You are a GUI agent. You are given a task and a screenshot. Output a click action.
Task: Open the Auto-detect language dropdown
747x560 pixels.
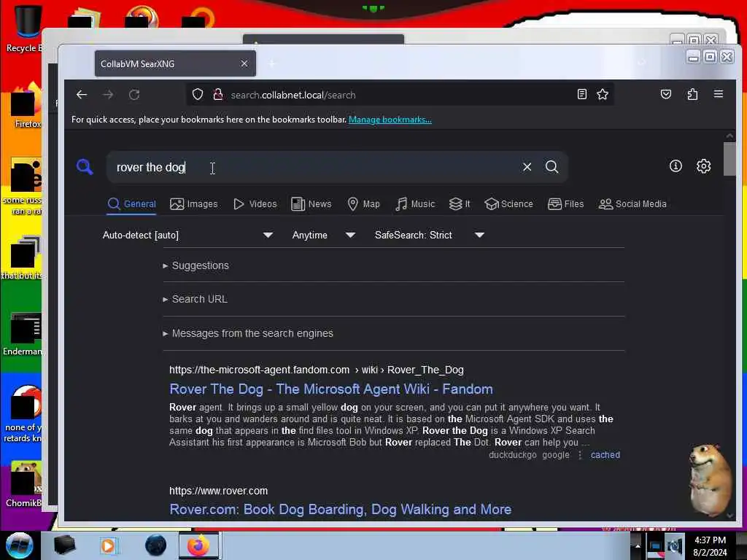(x=187, y=235)
